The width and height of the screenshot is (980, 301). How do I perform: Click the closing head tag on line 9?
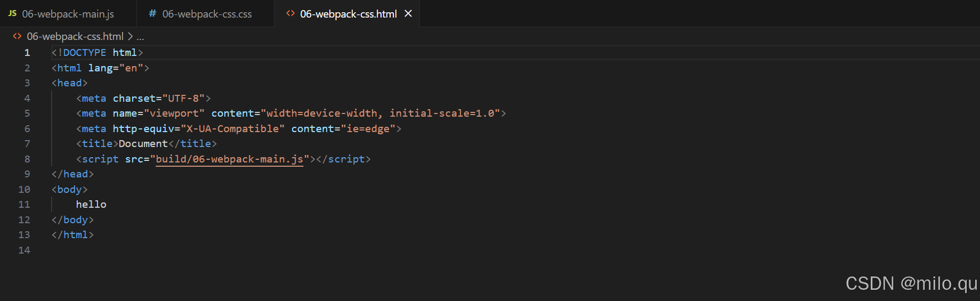[x=72, y=174]
